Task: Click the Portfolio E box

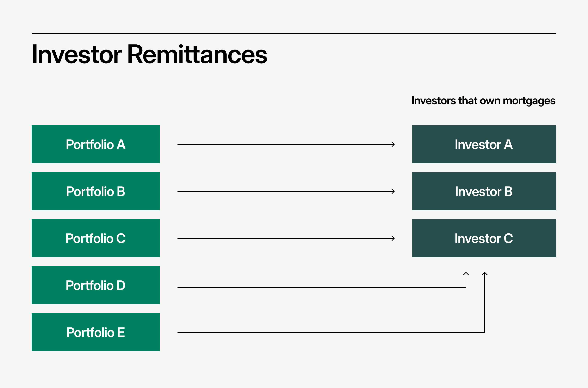Action: click(x=96, y=332)
